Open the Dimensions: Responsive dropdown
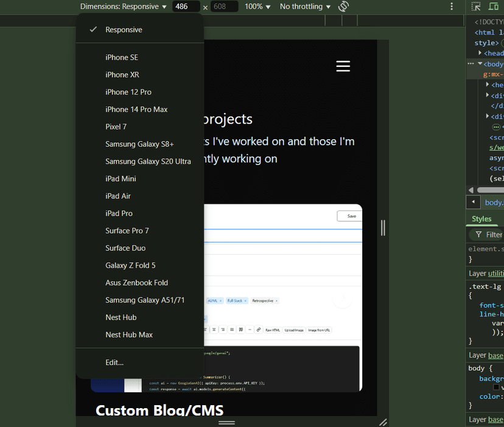504x427 pixels. click(x=123, y=7)
